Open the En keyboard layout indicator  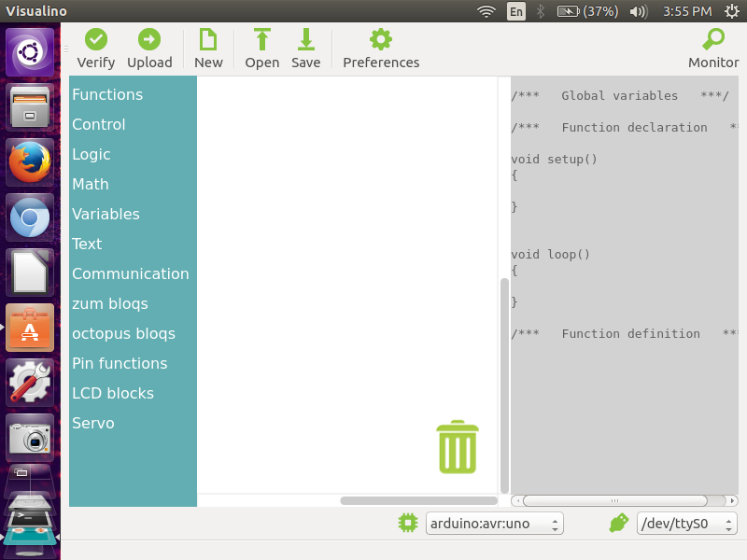point(516,11)
